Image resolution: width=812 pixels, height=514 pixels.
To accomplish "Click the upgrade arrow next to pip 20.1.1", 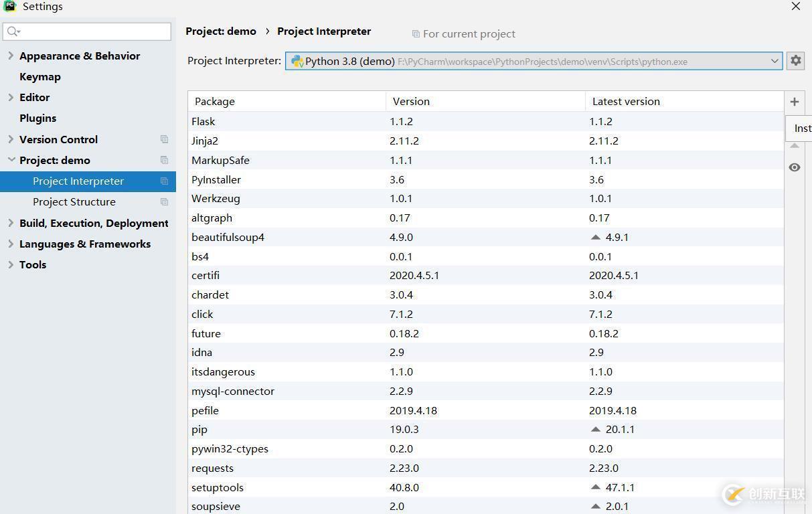I will point(596,430).
